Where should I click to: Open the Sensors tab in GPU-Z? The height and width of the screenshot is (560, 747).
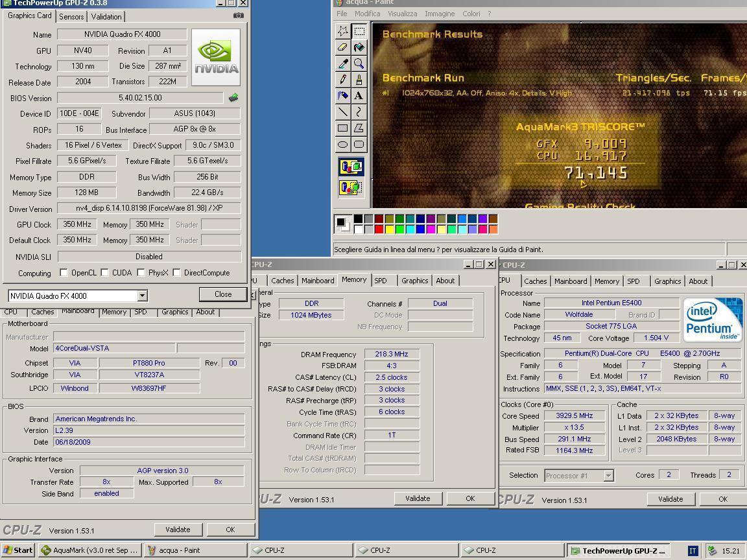tap(71, 17)
